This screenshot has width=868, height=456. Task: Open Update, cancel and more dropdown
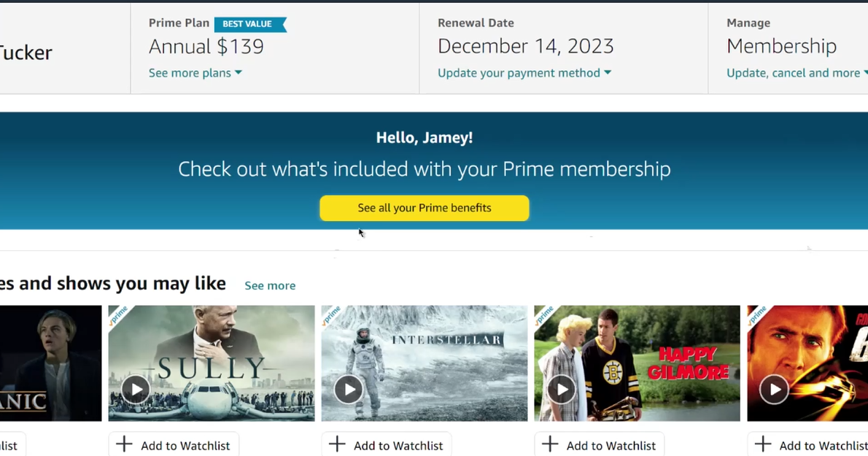[x=797, y=73]
